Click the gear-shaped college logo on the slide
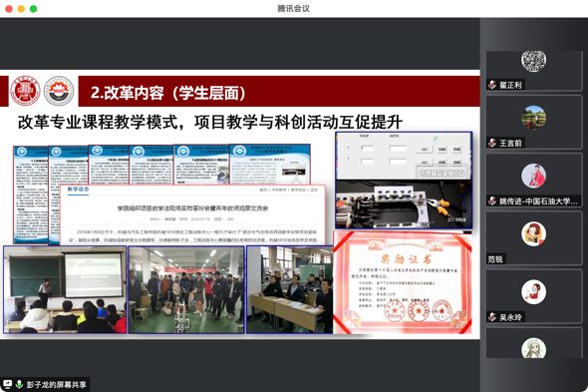 (x=59, y=91)
